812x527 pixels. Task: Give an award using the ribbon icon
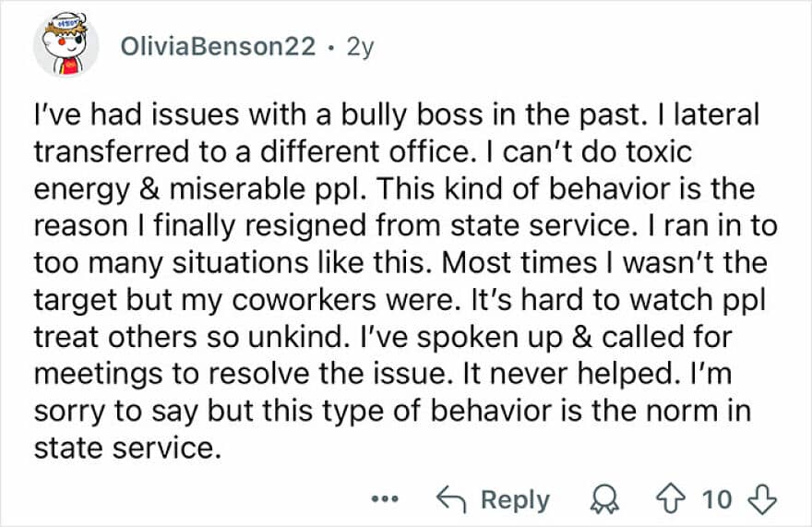[604, 500]
